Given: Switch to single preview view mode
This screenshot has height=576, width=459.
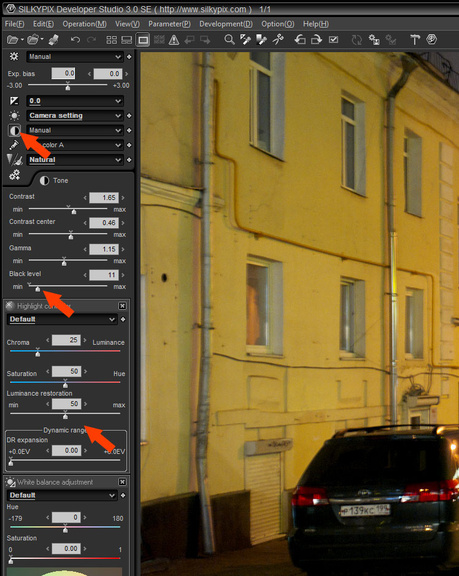Looking at the screenshot, I should [143, 40].
